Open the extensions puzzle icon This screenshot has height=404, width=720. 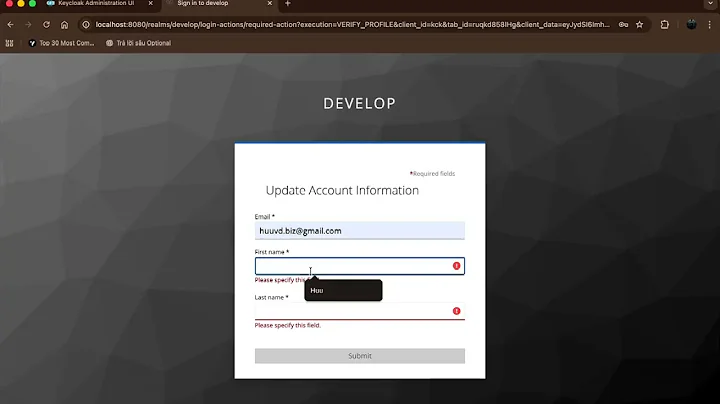pyautogui.click(x=664, y=25)
